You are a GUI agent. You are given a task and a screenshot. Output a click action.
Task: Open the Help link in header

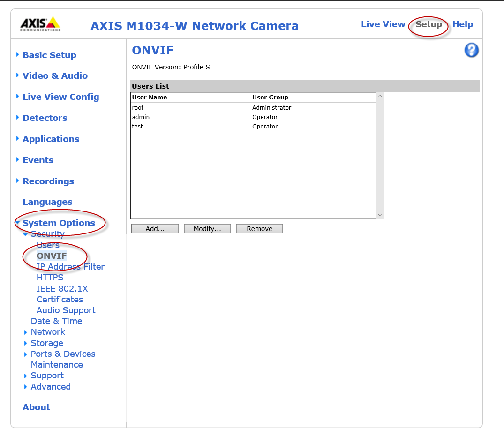[463, 24]
